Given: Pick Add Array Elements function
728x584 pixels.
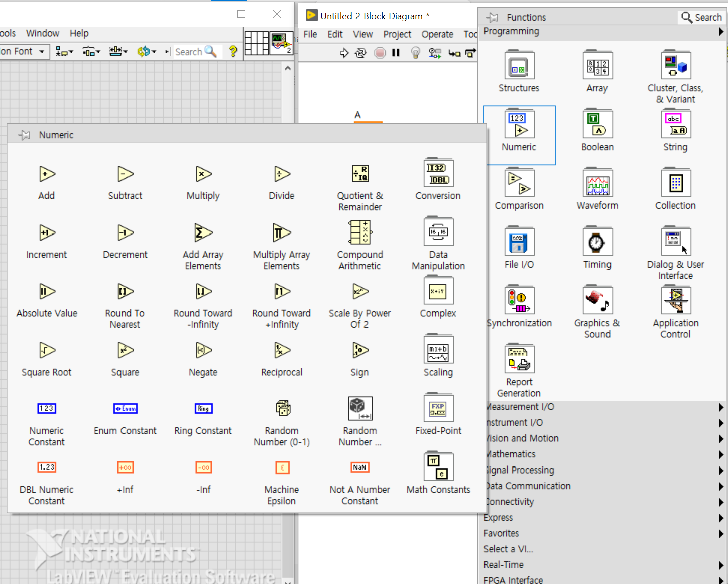Looking at the screenshot, I should pos(203,233).
